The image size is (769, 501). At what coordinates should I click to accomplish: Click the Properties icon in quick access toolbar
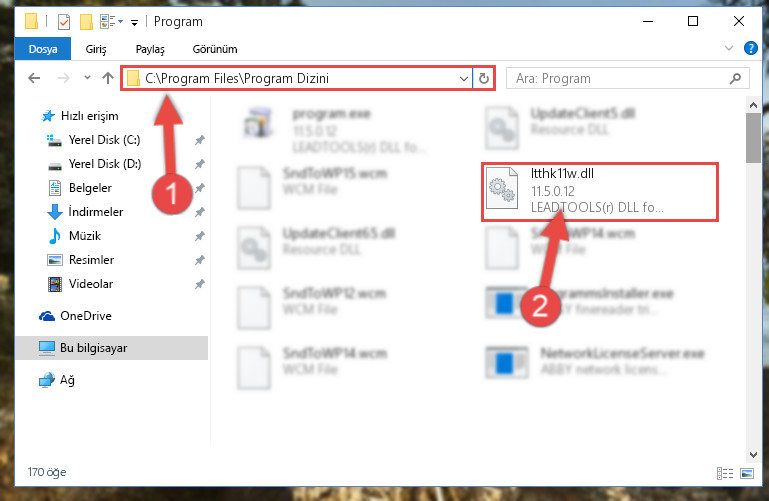pos(64,22)
